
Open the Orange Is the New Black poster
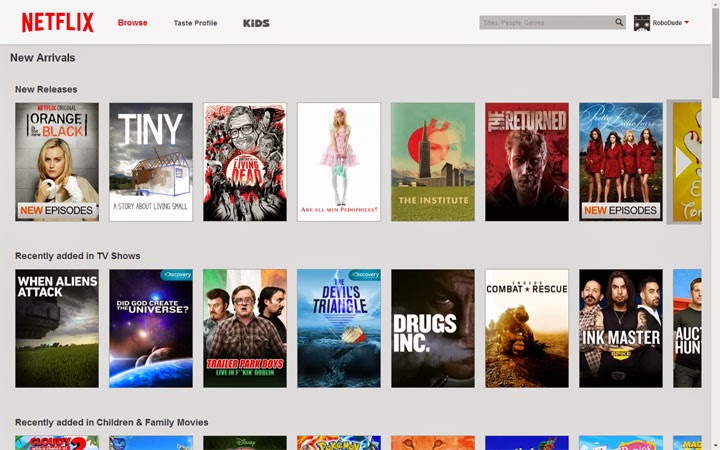click(57, 162)
